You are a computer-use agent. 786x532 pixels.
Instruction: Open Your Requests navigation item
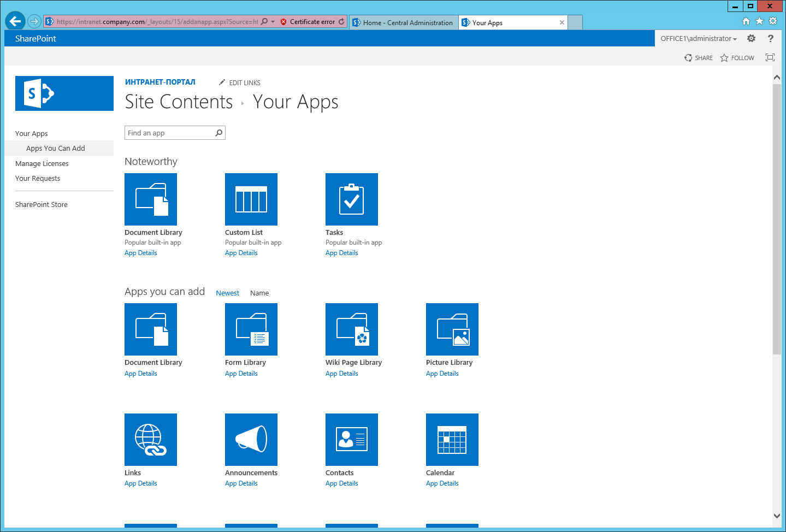pyautogui.click(x=38, y=178)
